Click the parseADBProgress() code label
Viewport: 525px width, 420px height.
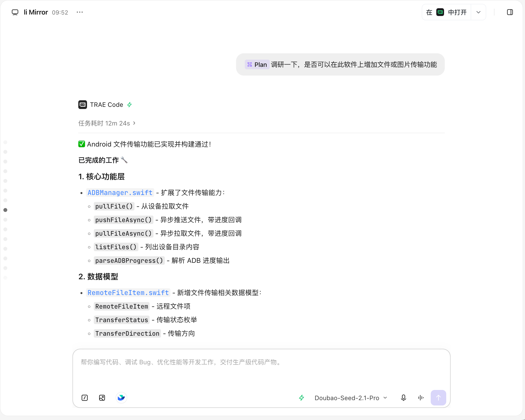click(129, 261)
